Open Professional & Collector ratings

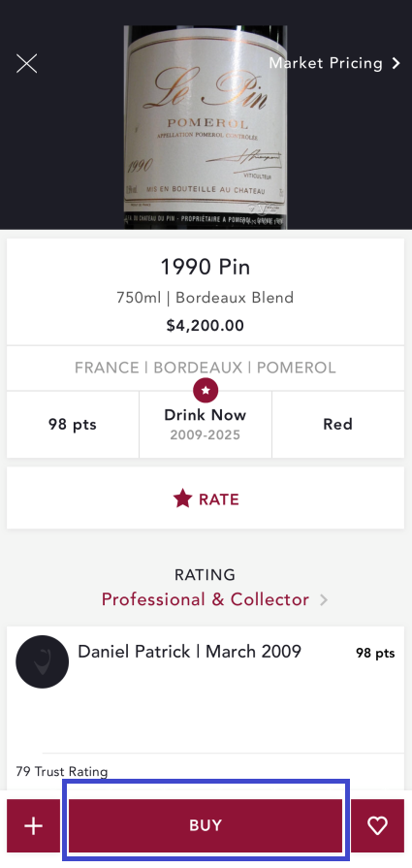(206, 599)
